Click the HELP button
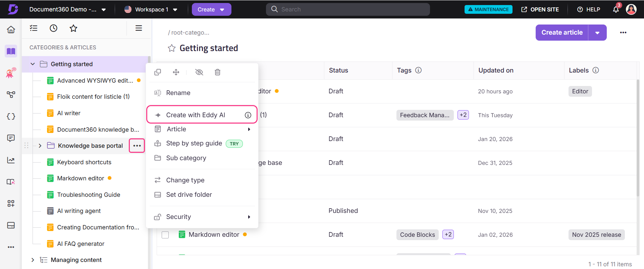This screenshot has width=644, height=269. point(589,9)
